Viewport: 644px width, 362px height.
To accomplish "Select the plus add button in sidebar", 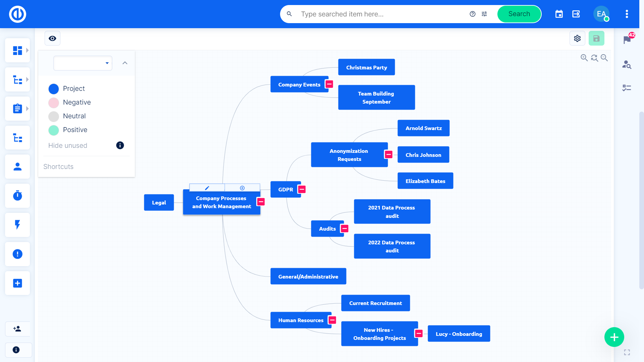I will tap(18, 283).
